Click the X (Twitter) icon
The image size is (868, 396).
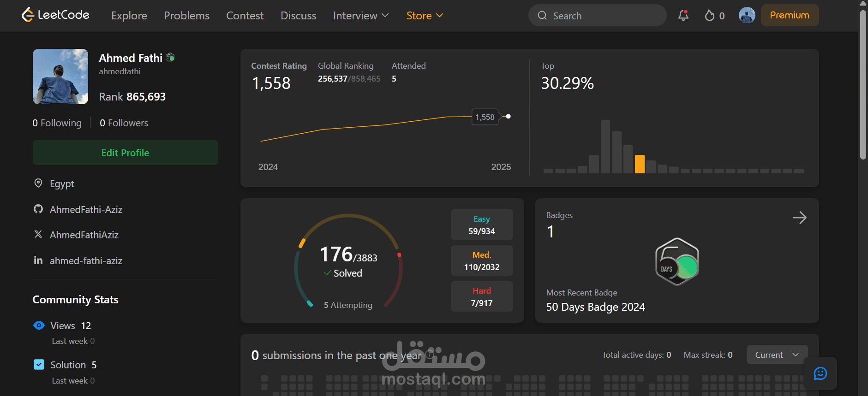pyautogui.click(x=38, y=235)
